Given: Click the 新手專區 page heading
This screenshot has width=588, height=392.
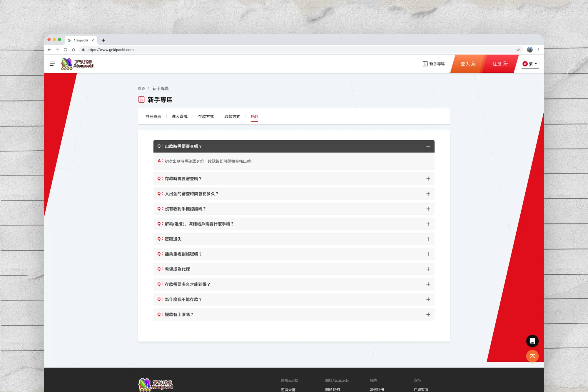Looking at the screenshot, I should click(160, 100).
